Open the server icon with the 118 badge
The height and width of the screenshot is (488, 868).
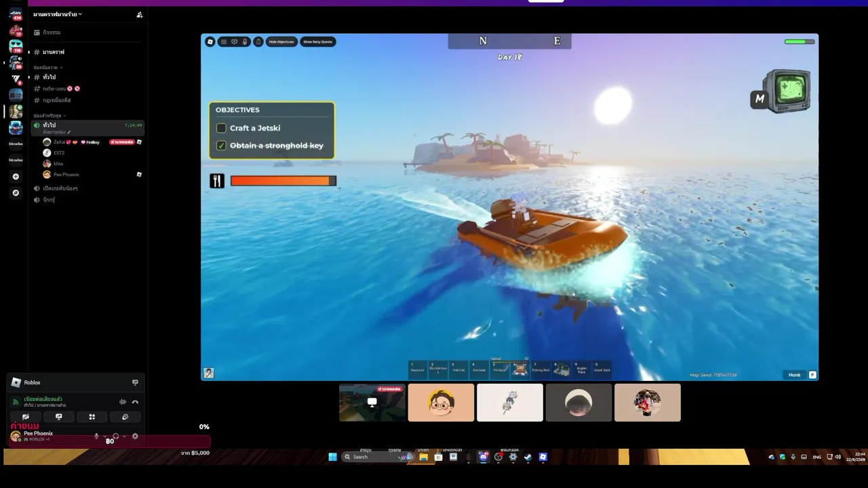coord(16,47)
